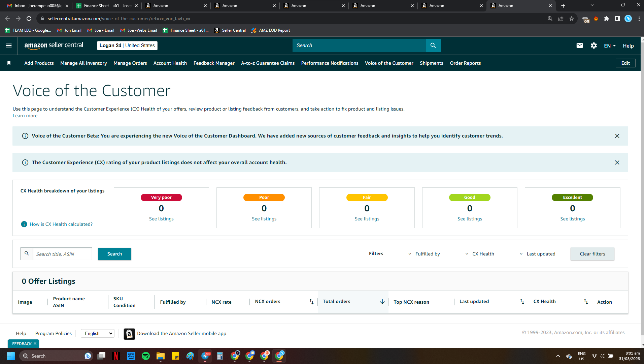Switch to the Inbox Gmail browser tab

(x=38, y=6)
